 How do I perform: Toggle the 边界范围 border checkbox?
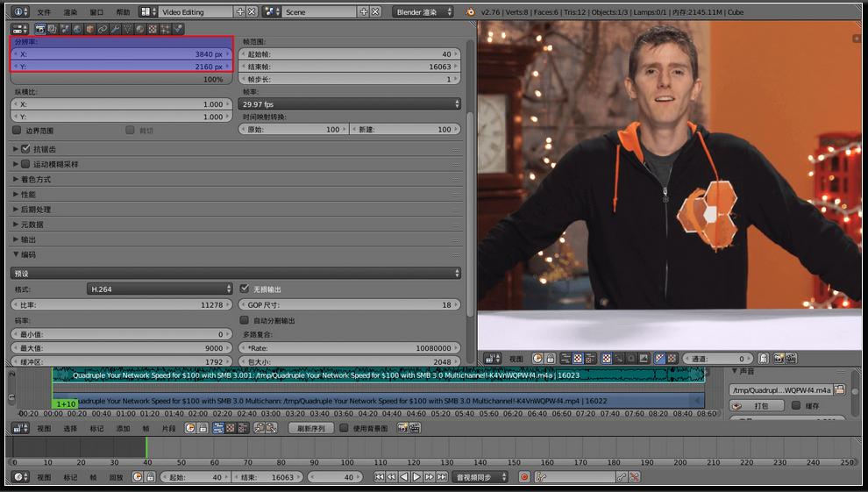pos(17,130)
